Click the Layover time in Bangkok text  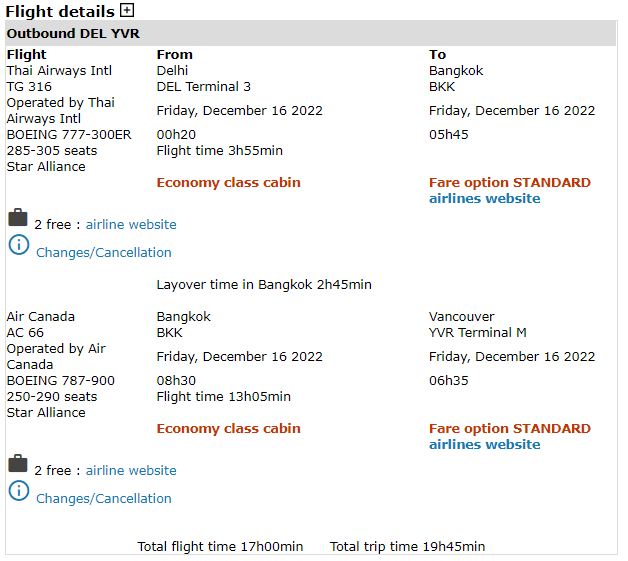(264, 285)
